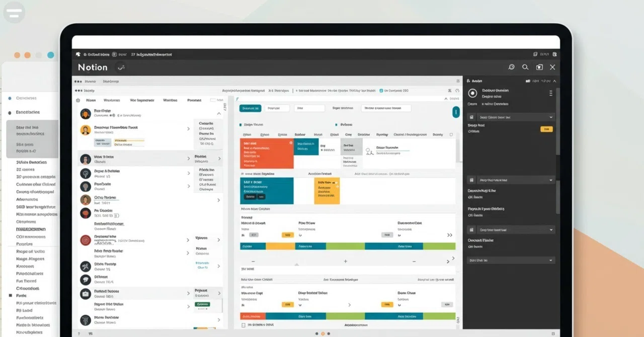Click the first yellow badge in upper stats row

[x=287, y=235]
